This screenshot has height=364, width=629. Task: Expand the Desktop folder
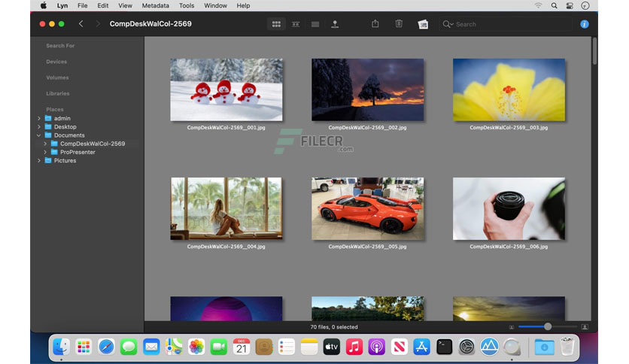[39, 126]
